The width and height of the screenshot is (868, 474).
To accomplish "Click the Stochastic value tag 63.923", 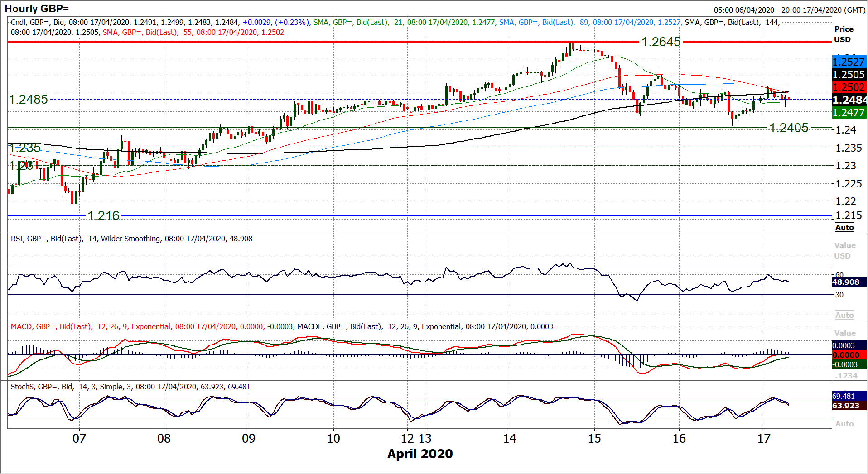I will [x=849, y=406].
